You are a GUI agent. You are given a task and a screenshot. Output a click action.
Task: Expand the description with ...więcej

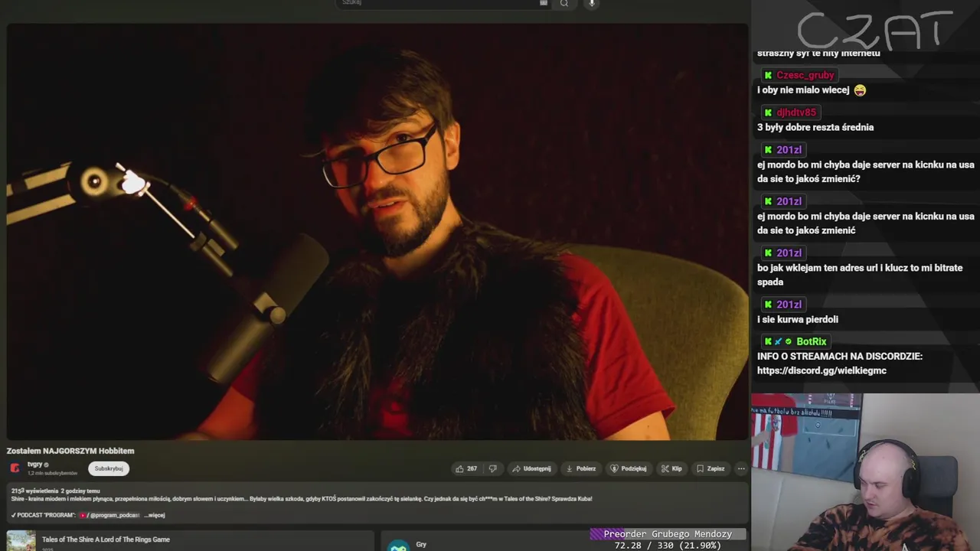tap(155, 515)
